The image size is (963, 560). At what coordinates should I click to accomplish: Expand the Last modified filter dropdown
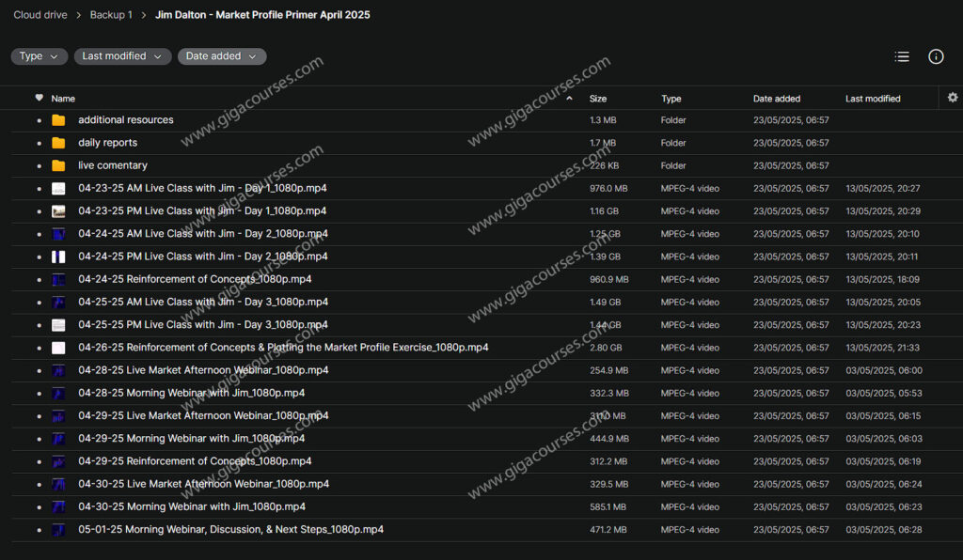(122, 56)
